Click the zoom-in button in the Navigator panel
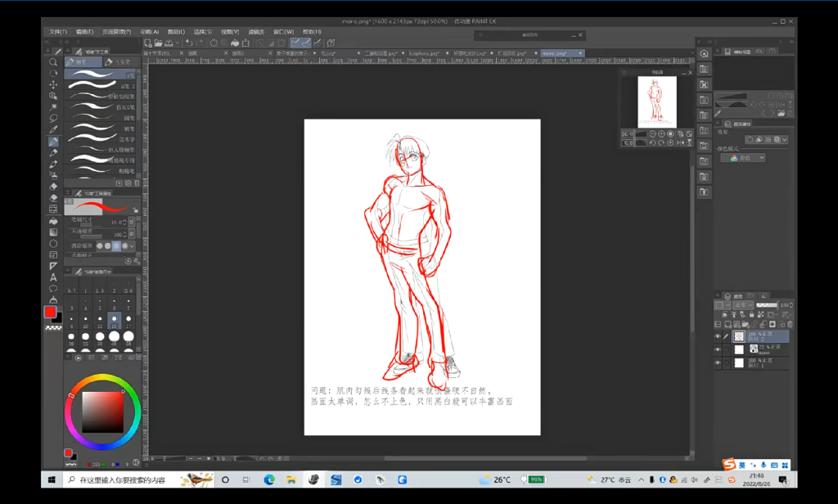The image size is (838, 504). coord(661,133)
